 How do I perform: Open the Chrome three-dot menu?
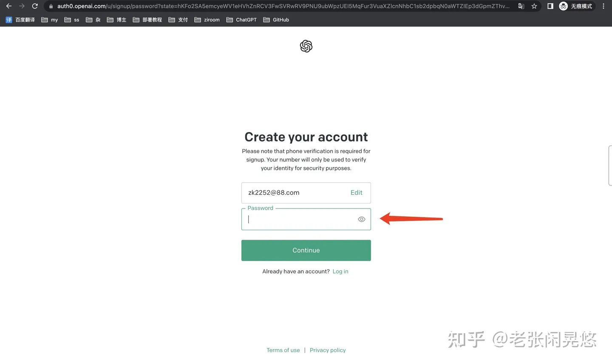(603, 6)
